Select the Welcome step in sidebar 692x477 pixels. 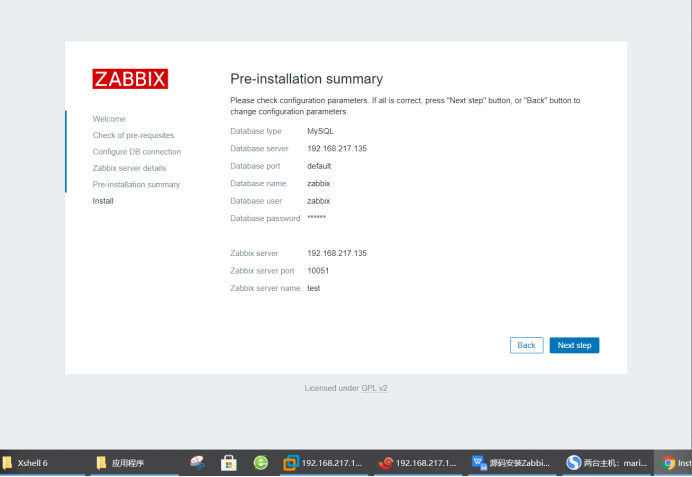coord(109,119)
